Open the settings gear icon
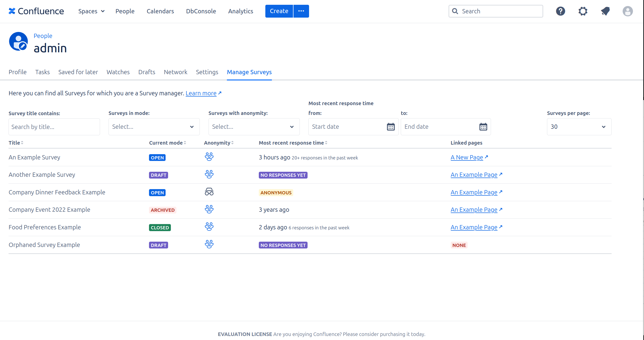The height and width of the screenshot is (340, 644). coord(583,11)
